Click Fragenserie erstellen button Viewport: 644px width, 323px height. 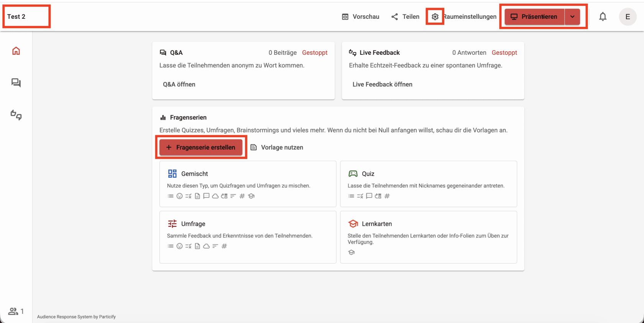[201, 148]
